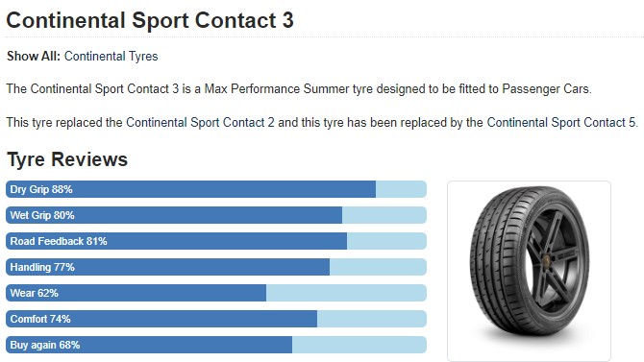Screen dimensions: 644x362
Task: Click the Show All label
Action: coord(34,57)
